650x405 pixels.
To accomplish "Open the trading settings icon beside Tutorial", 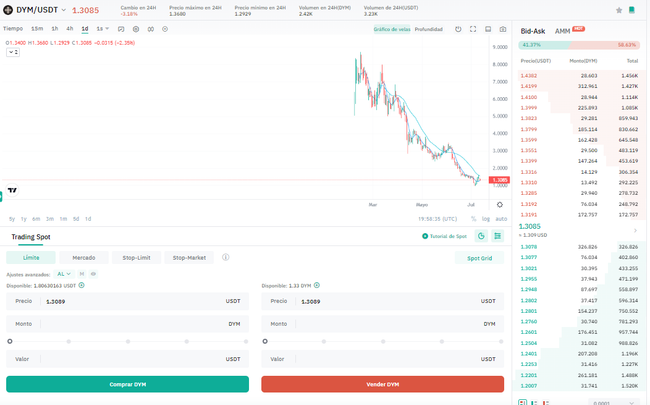I will [482, 236].
